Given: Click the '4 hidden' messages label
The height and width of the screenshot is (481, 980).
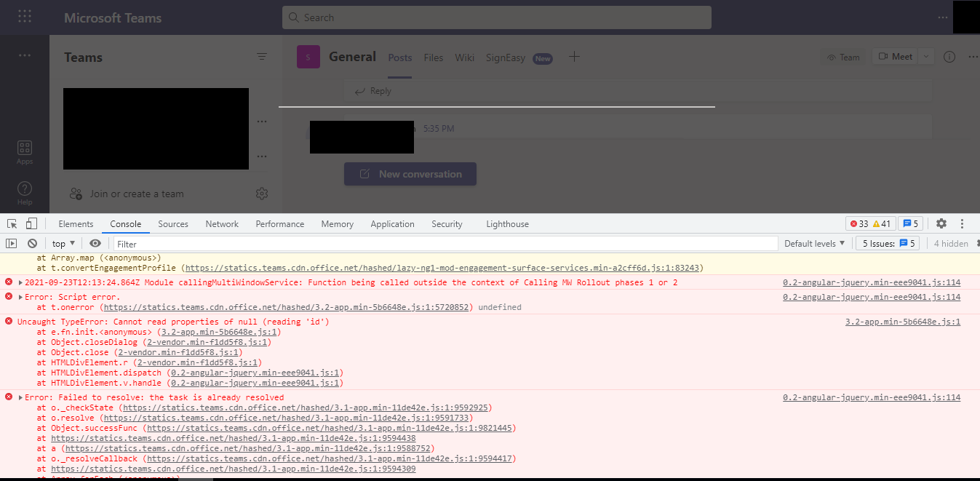Looking at the screenshot, I should tap(951, 244).
